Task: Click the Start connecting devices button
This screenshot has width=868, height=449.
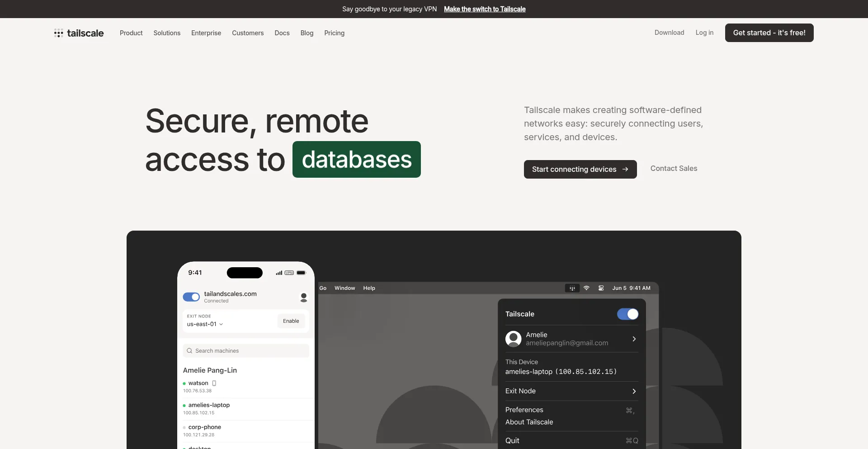Action: coord(580,169)
